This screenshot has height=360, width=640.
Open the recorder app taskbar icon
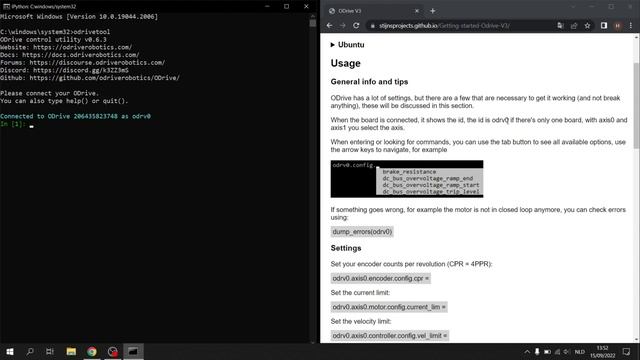coord(113,351)
